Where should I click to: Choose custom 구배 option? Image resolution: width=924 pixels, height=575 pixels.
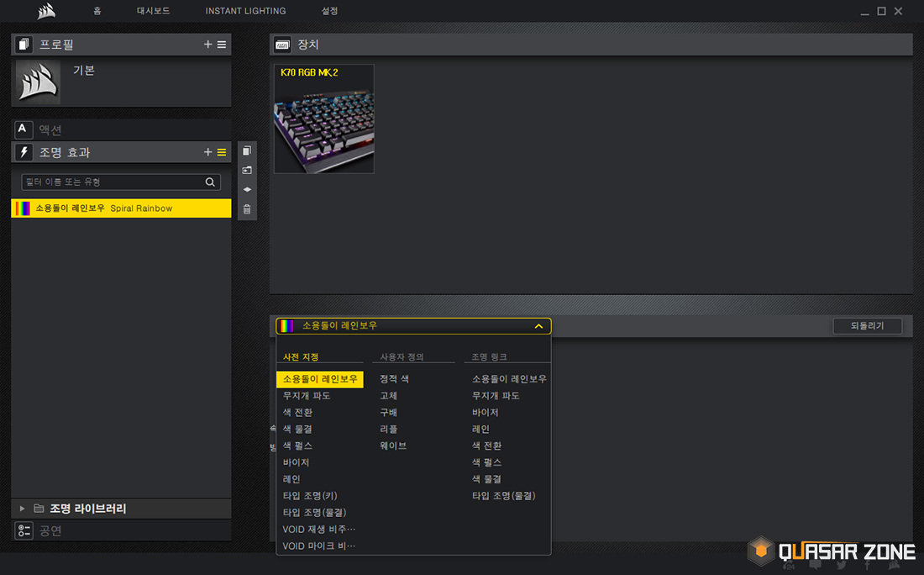point(388,412)
